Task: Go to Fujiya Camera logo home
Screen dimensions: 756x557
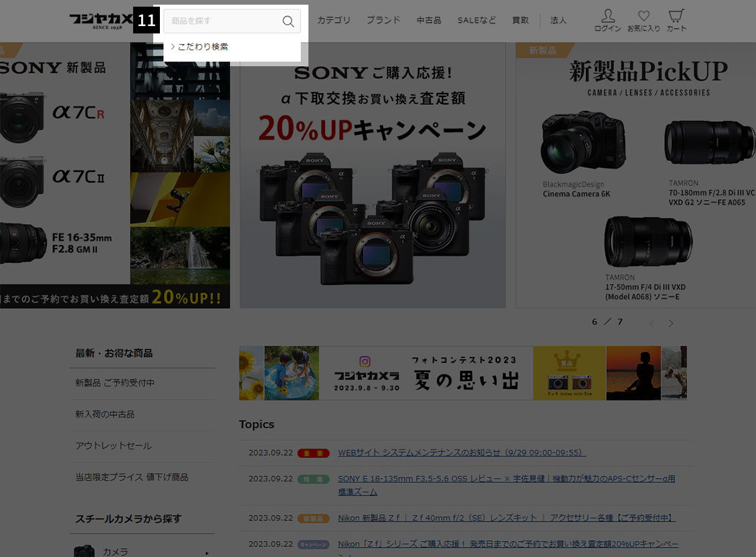Action: coord(100,21)
